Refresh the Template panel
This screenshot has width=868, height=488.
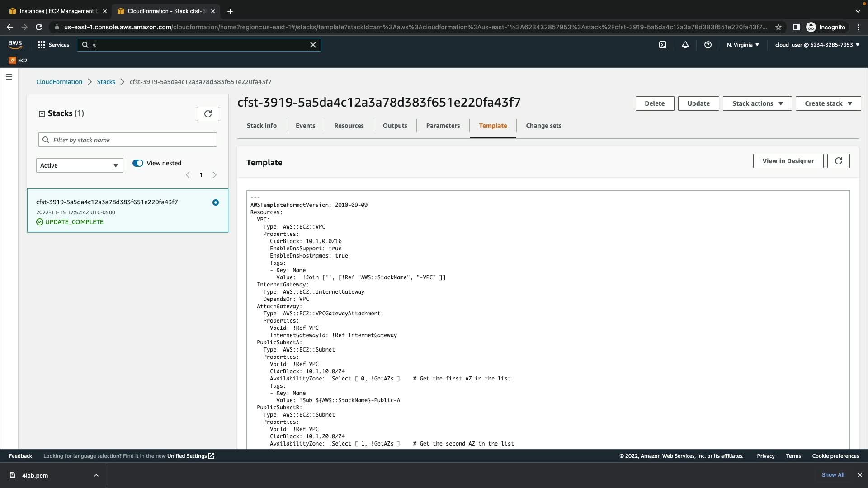tap(838, 161)
